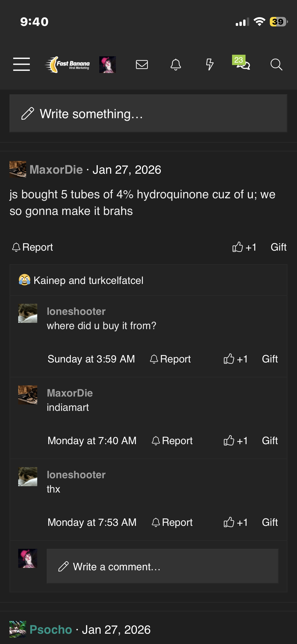The image size is (297, 644).
Task: Like MaxorDie's main post with +1
Action: [x=244, y=247]
